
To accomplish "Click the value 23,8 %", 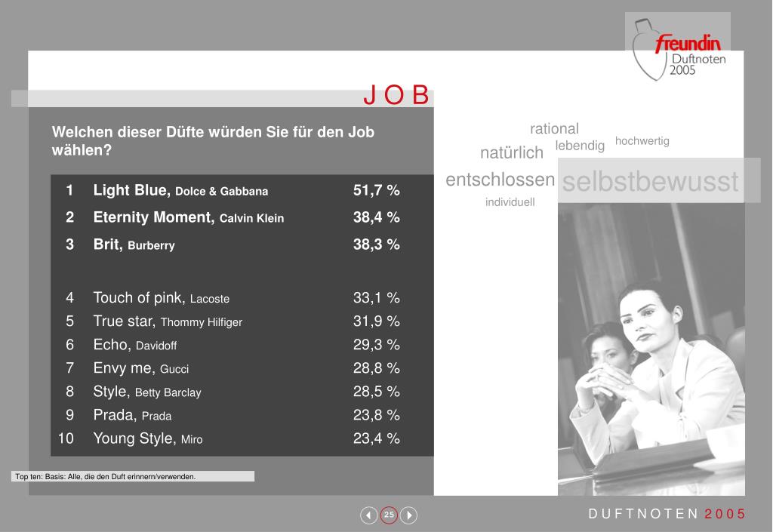I will tap(376, 415).
